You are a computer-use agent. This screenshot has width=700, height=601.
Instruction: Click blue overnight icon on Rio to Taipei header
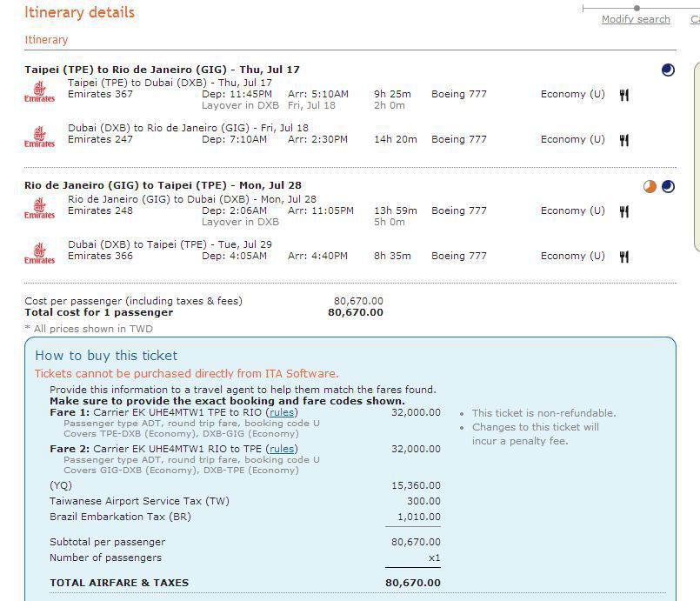click(x=668, y=187)
